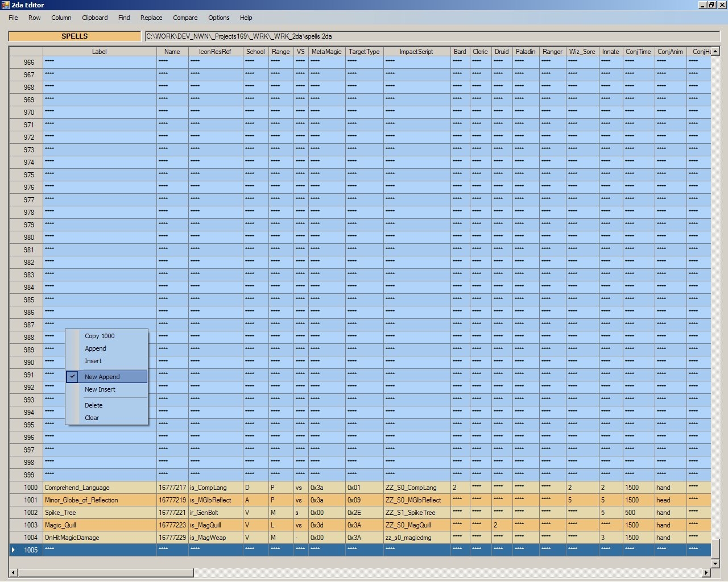The image size is (728, 582).
Task: Click the horizontal scrollbar right arrow
Action: (x=706, y=572)
